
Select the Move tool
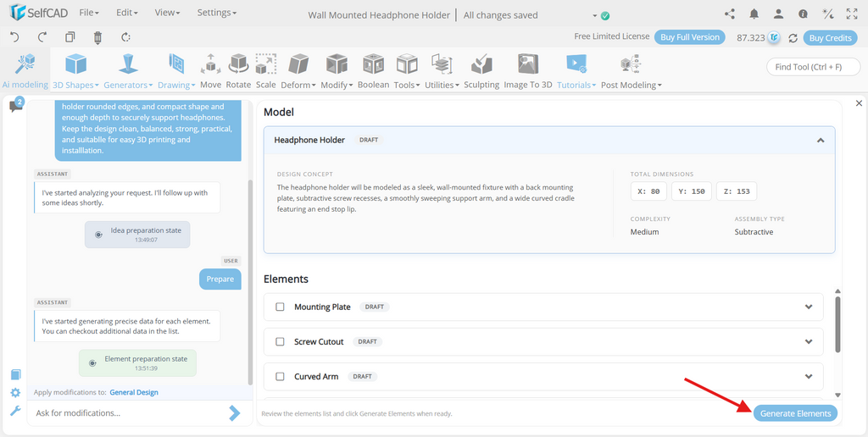click(x=210, y=71)
